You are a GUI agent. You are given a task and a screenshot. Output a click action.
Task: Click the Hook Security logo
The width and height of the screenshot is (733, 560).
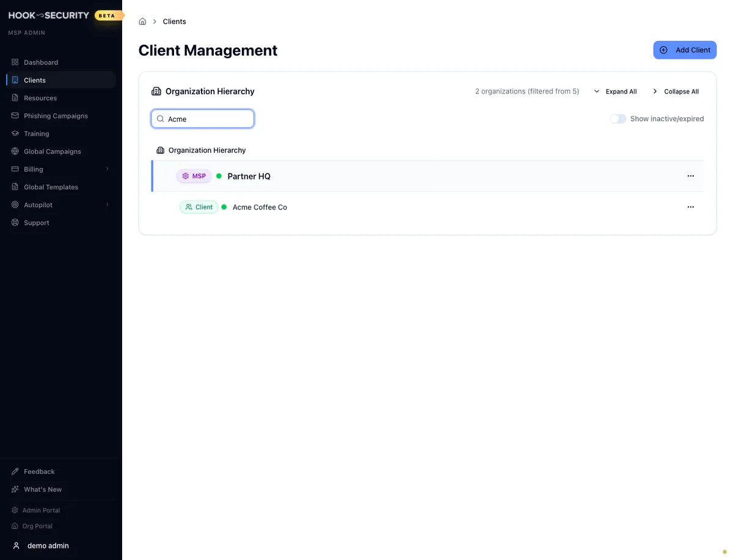click(x=49, y=15)
